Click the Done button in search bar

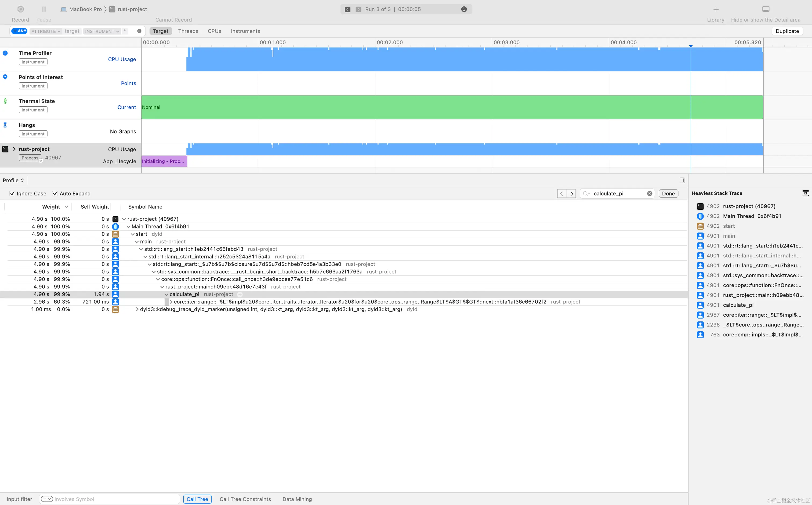click(x=668, y=193)
